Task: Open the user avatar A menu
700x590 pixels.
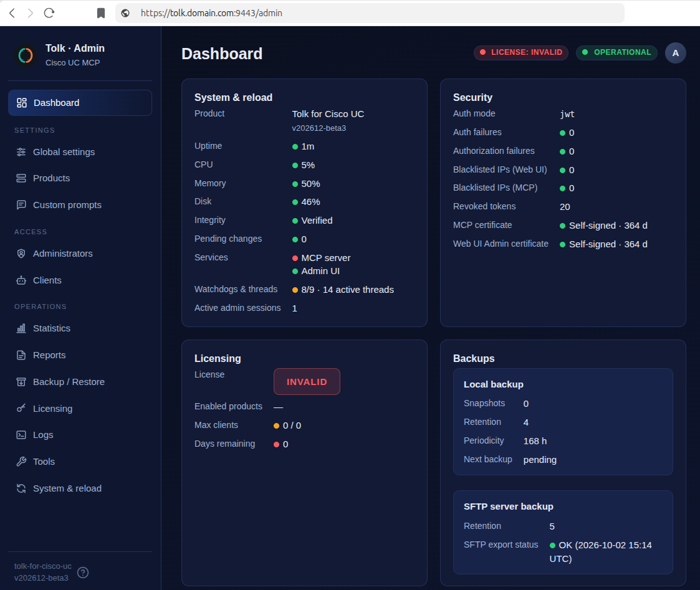Action: (676, 53)
